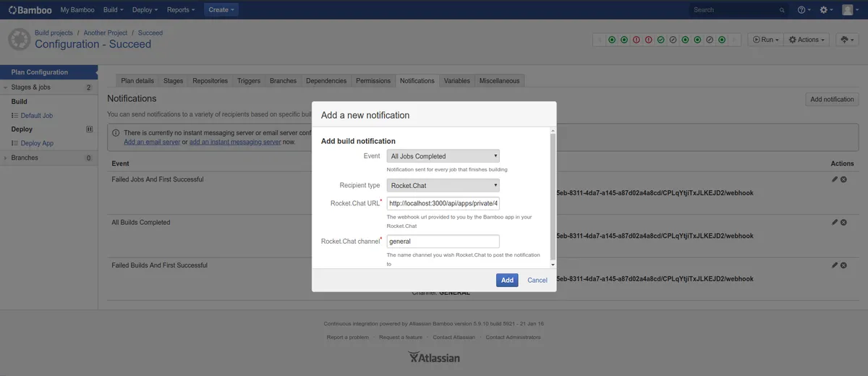
Task: Click the Bamboo logo in header
Action: 30,9
